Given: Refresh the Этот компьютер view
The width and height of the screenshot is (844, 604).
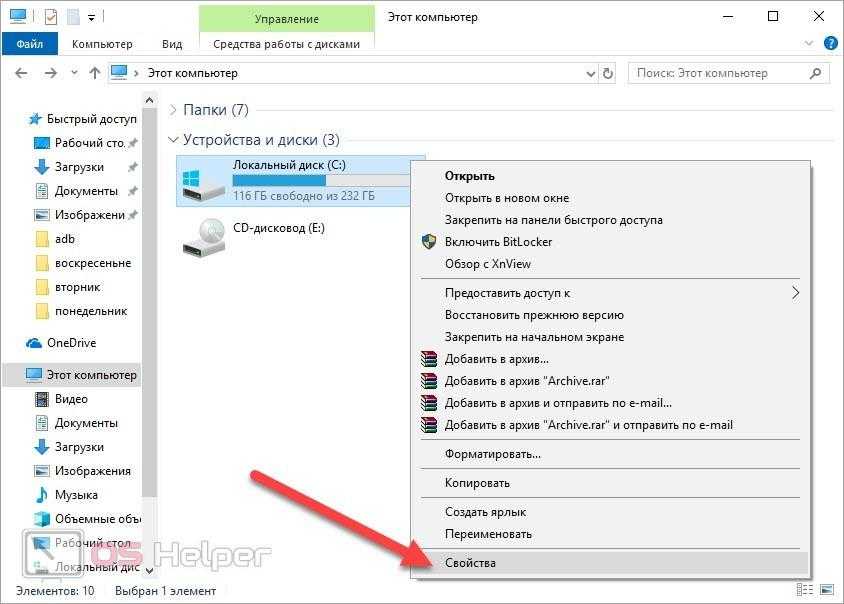Looking at the screenshot, I should (609, 73).
